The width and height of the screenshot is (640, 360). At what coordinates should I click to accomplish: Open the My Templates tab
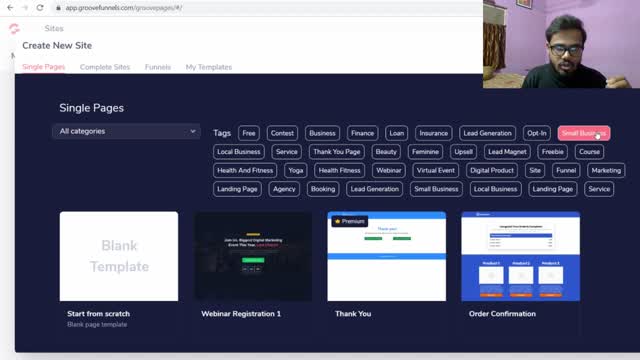(x=209, y=67)
